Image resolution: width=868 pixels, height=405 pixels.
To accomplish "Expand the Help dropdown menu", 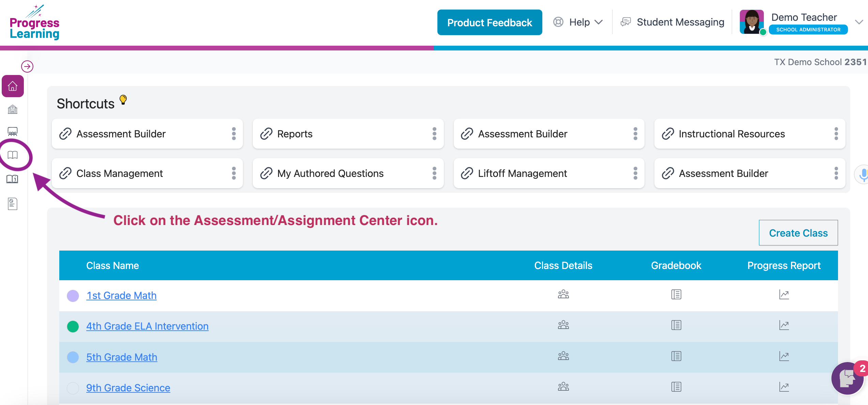I will (x=578, y=22).
